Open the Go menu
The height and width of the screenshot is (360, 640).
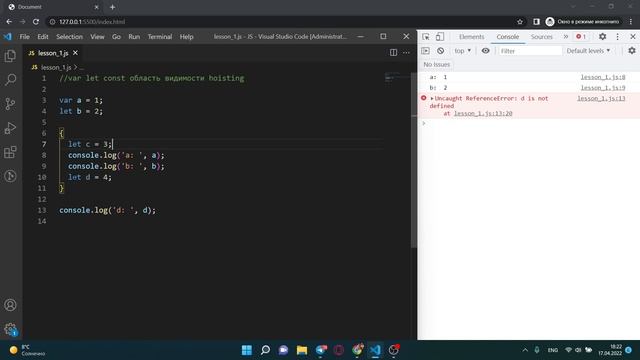116,37
